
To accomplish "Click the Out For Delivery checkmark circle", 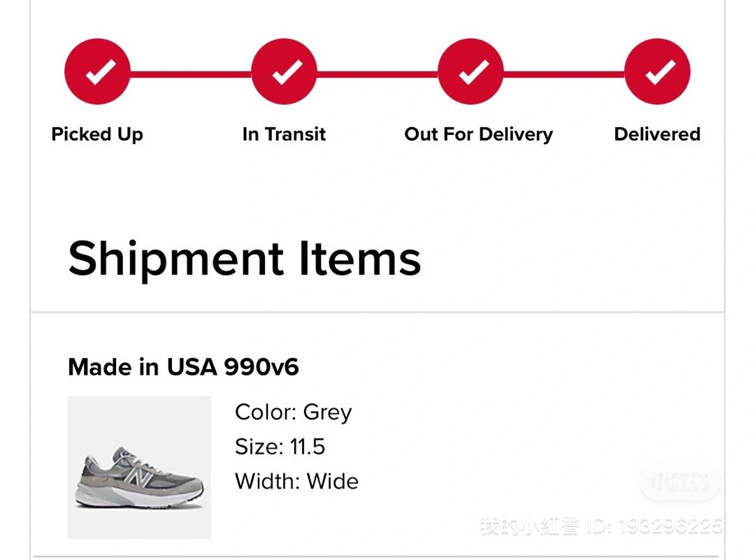I will [x=470, y=71].
